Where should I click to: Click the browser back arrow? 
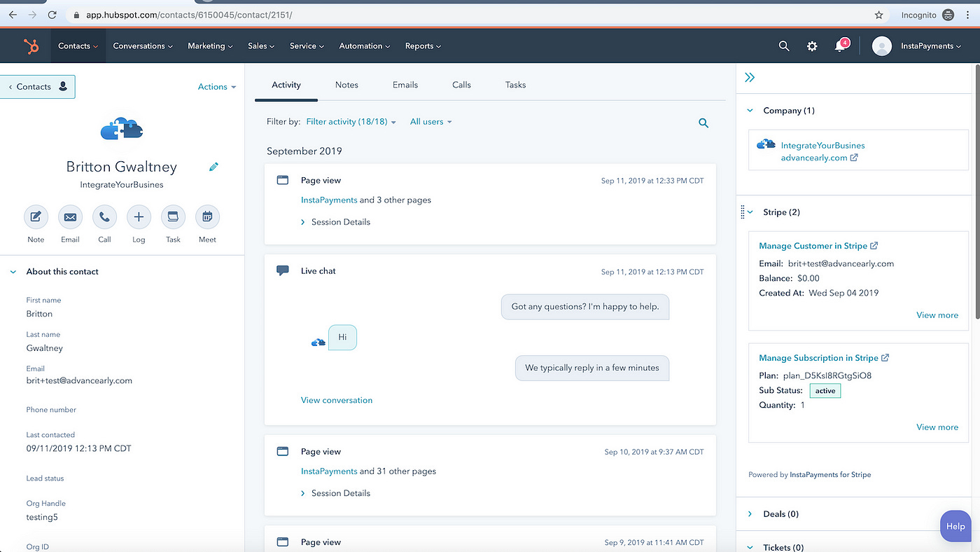pos(13,14)
